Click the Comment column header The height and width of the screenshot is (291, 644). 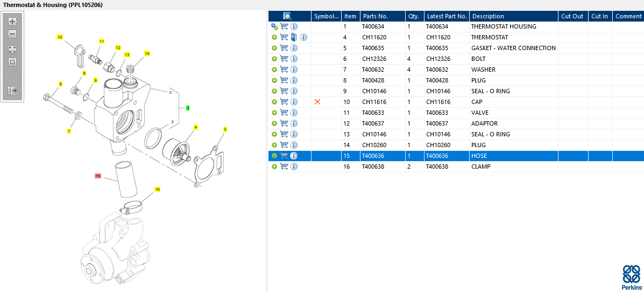tap(628, 16)
